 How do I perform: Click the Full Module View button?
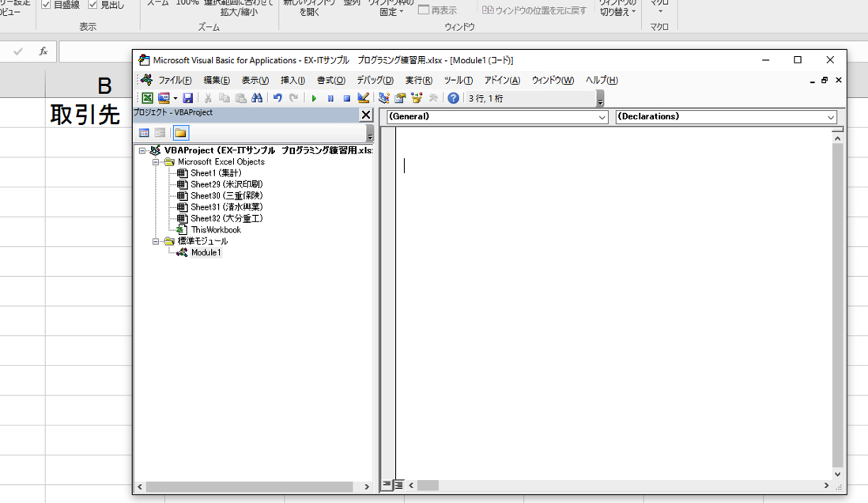pyautogui.click(x=398, y=485)
